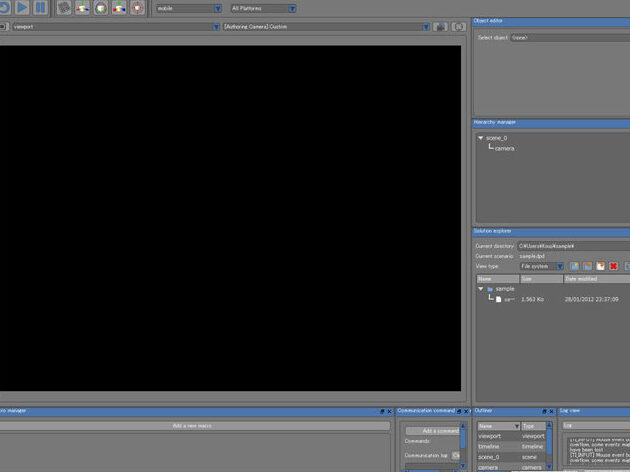630x472 pixels.
Task: Click the play button in the top toolbar
Action: pyautogui.click(x=20, y=7)
